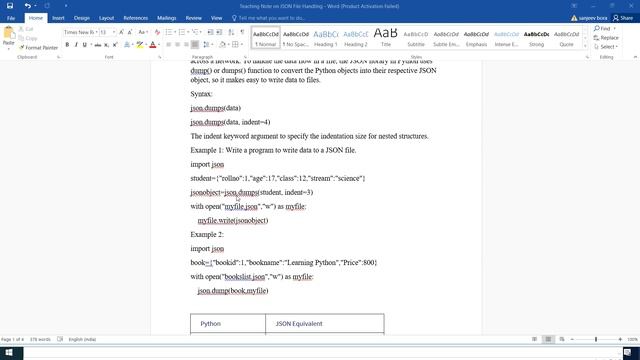Open the Font dialog launcher

(x=160, y=57)
